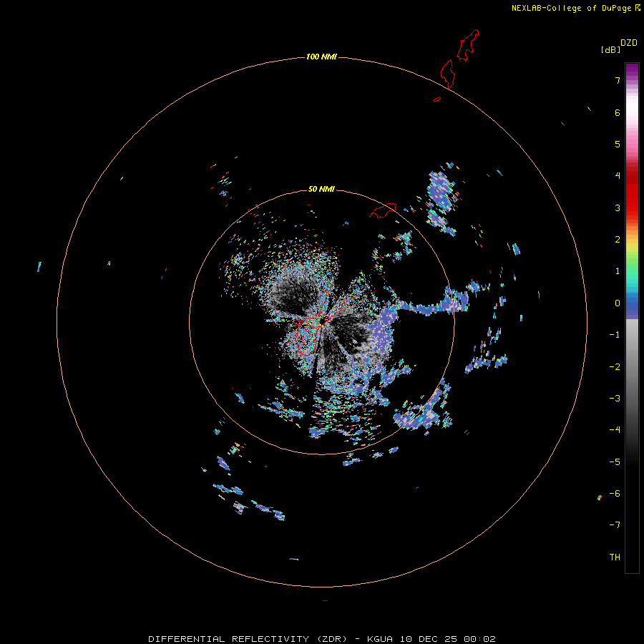Click the 4 value on the dB scale
The height and width of the screenshot is (644, 644).
[618, 176]
